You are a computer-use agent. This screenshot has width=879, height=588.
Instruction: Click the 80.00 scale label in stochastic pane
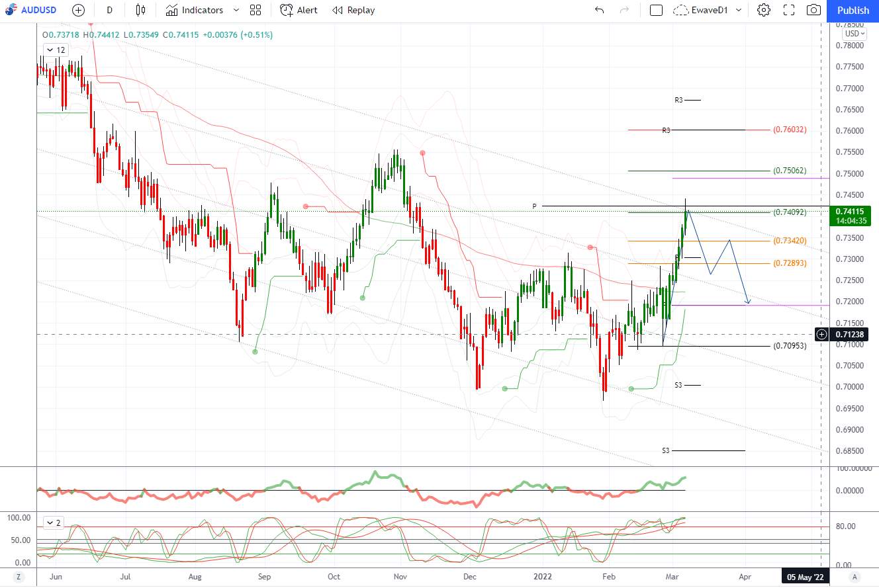(846, 526)
